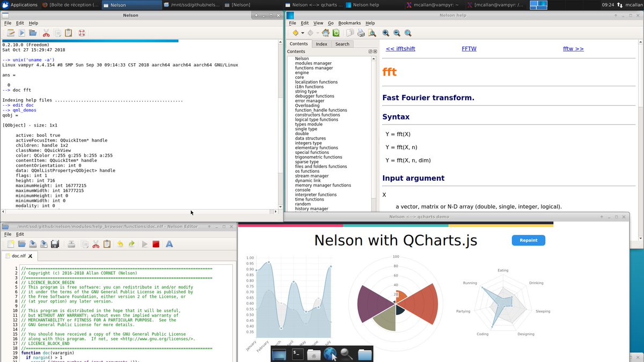Select 'modules manager' in Contents tree
The image size is (644, 362).
[313, 63]
